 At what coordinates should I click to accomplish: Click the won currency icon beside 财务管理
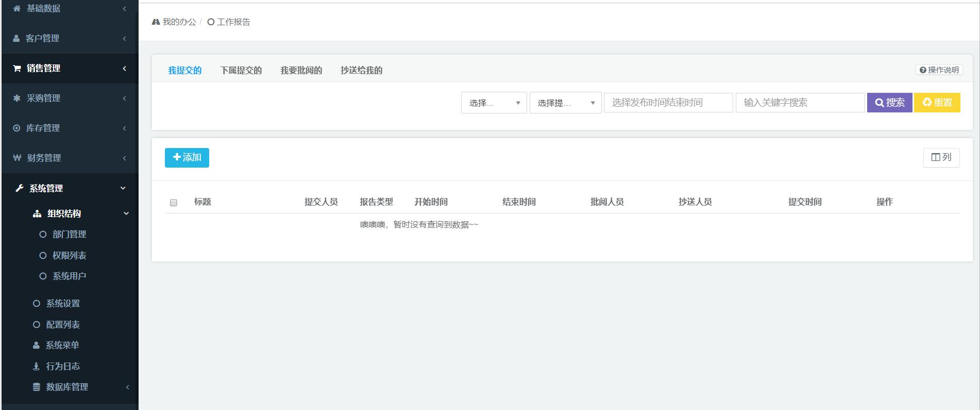click(x=17, y=158)
